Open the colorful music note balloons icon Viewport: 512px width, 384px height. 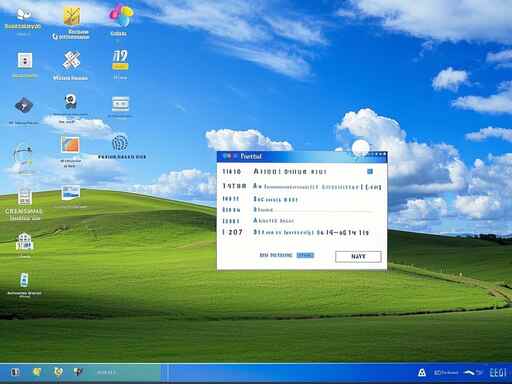tap(120, 15)
